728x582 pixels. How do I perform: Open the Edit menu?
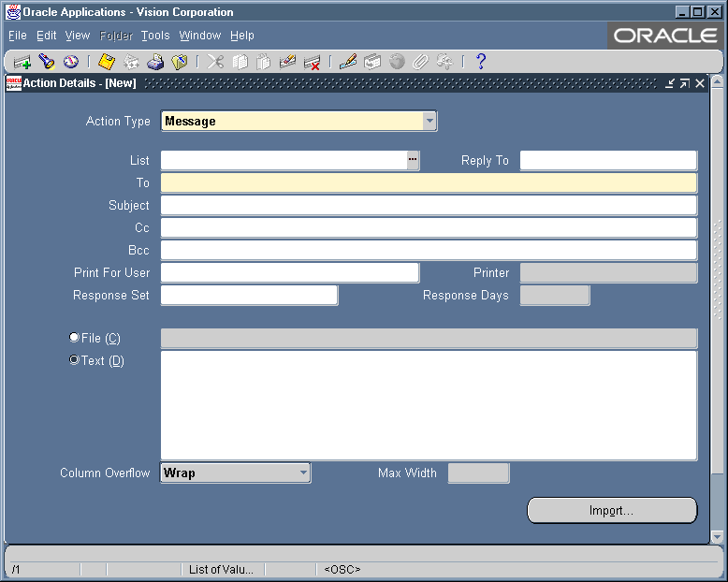[x=47, y=36]
